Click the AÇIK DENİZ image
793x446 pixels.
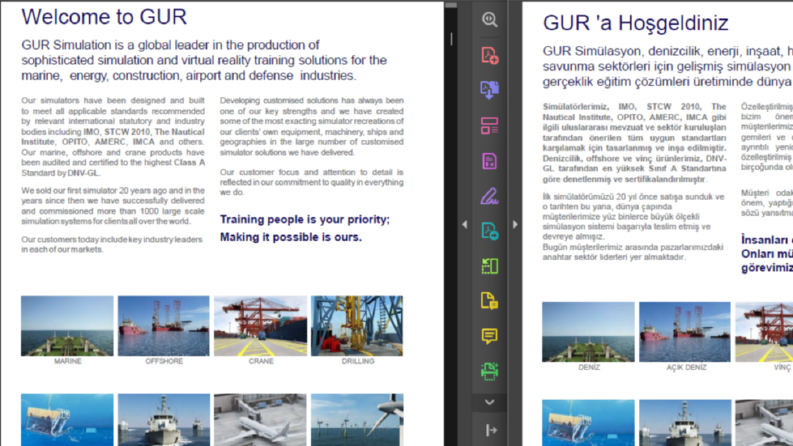click(x=685, y=332)
